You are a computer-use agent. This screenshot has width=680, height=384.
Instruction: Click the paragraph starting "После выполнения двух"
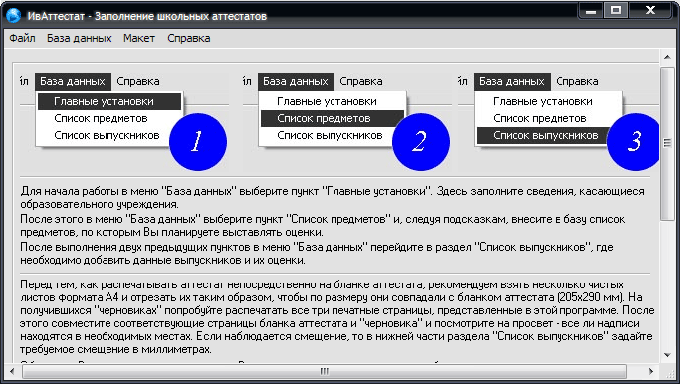coord(317,254)
